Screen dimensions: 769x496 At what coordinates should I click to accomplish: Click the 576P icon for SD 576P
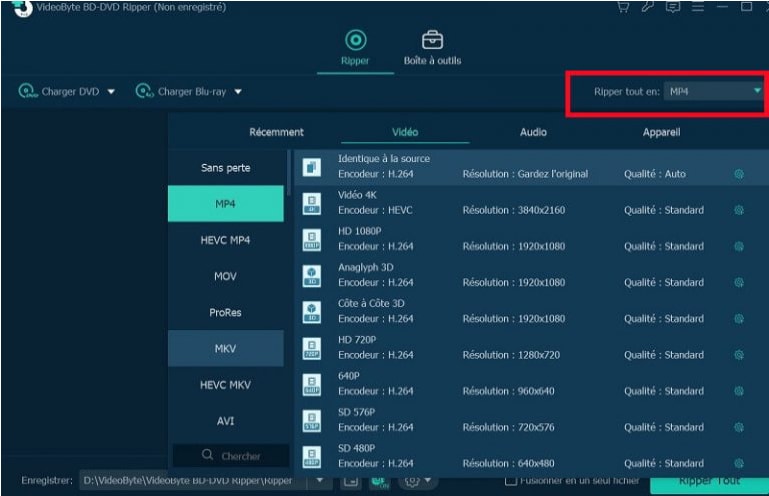coord(312,421)
